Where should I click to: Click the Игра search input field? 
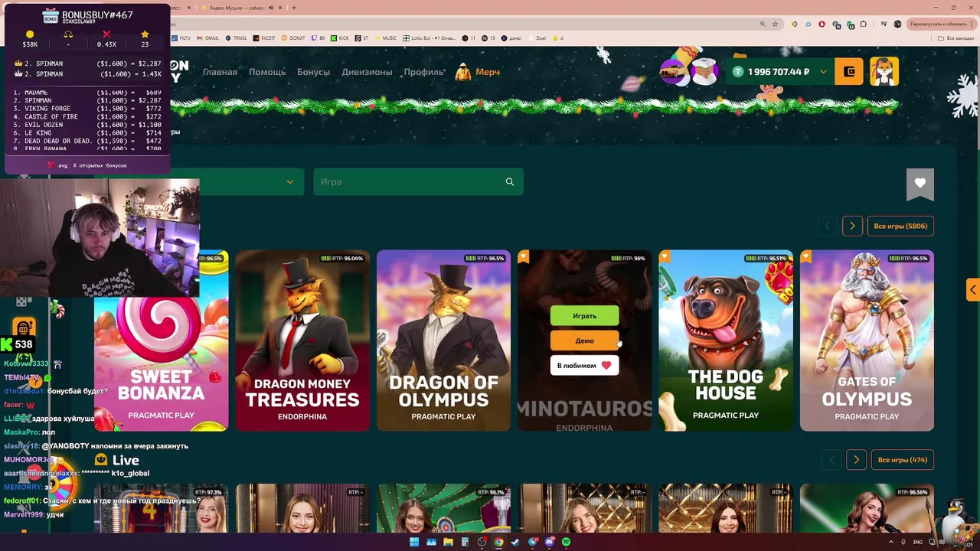418,181
